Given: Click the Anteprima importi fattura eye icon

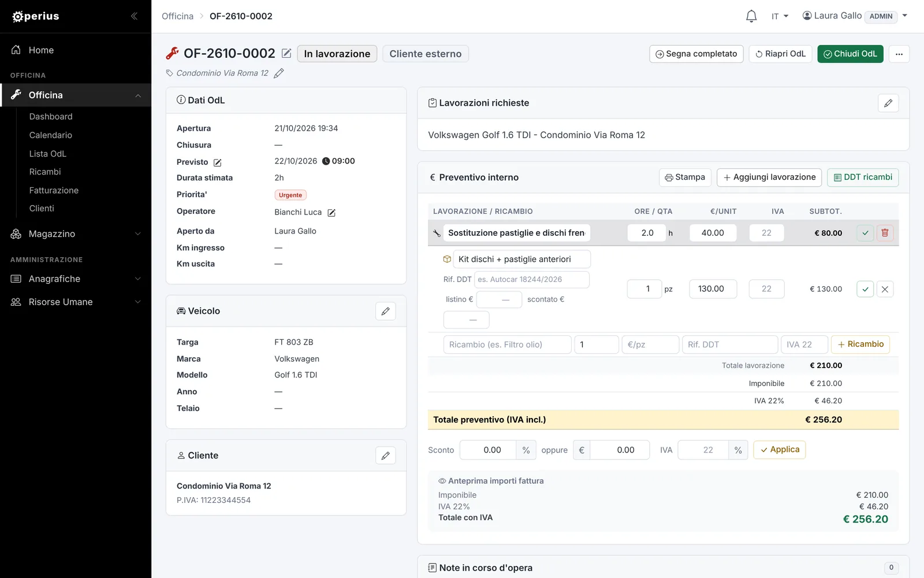Looking at the screenshot, I should 442,481.
